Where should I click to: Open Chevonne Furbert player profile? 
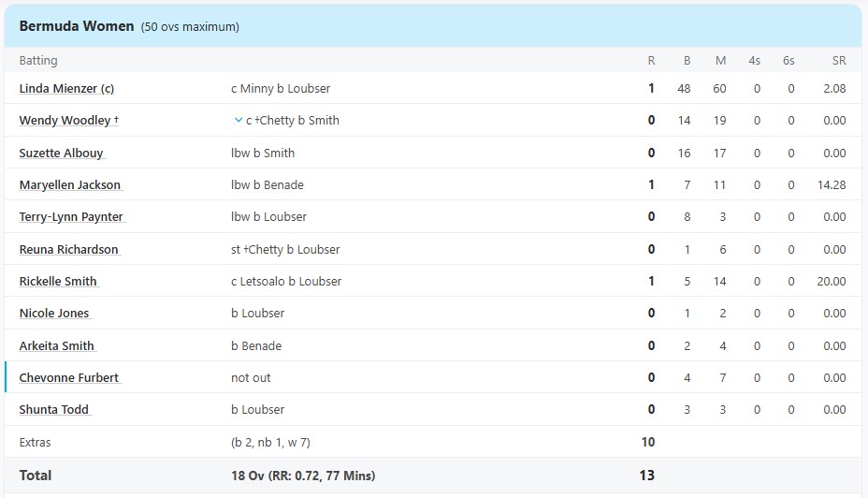pos(69,378)
